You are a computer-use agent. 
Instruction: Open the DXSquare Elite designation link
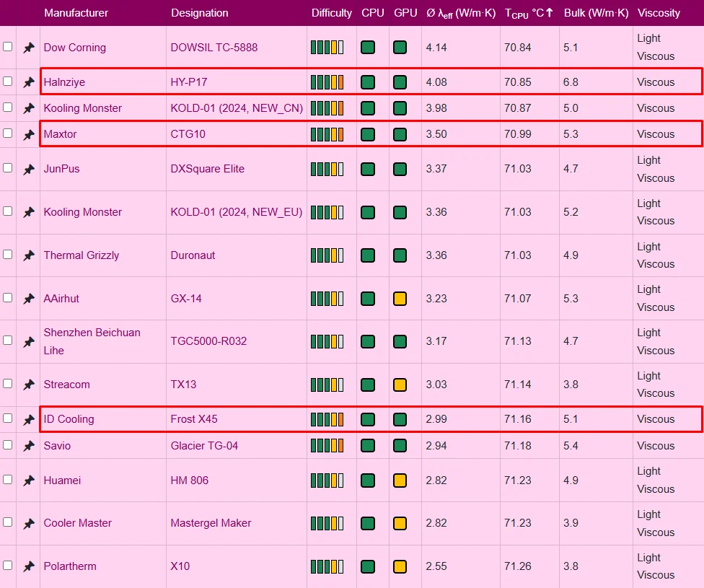(x=208, y=169)
